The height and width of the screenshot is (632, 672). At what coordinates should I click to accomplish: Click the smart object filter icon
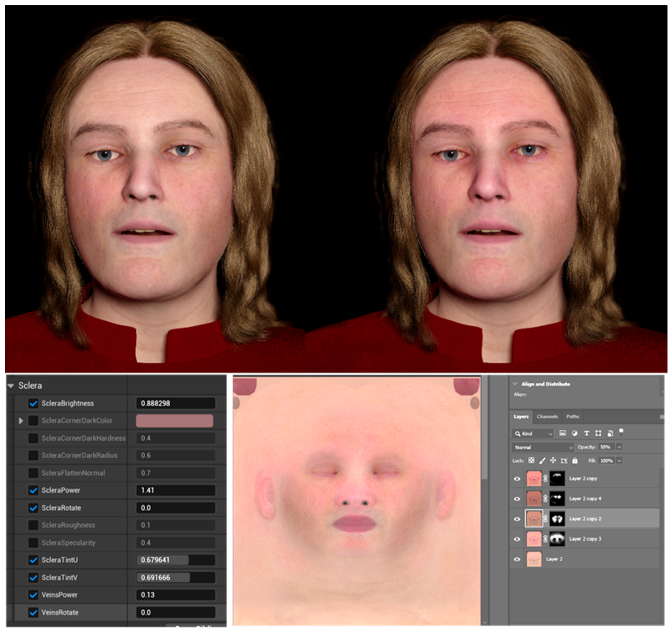tap(610, 433)
